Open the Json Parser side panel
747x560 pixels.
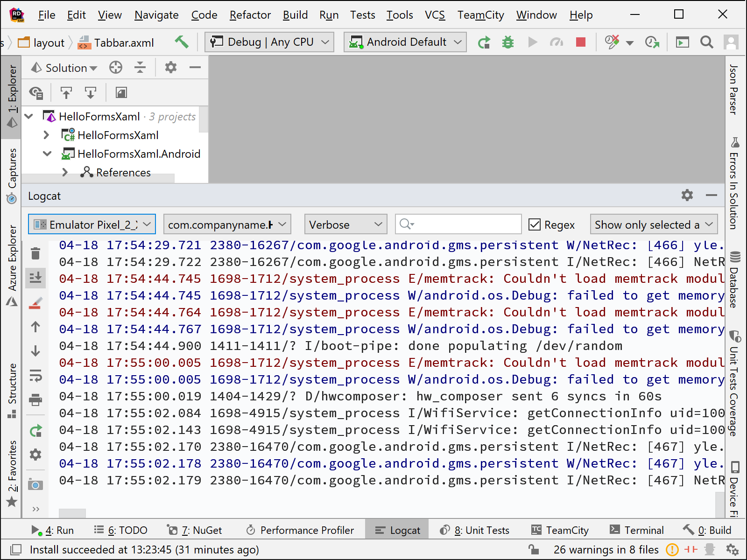click(734, 90)
